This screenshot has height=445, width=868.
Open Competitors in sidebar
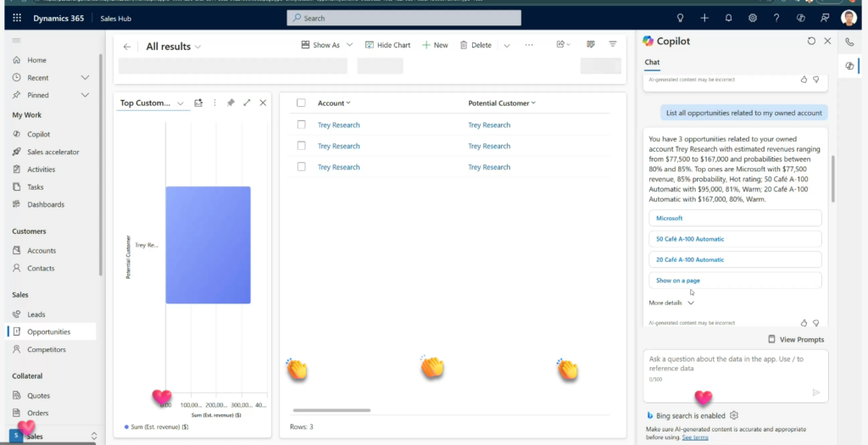pos(47,349)
